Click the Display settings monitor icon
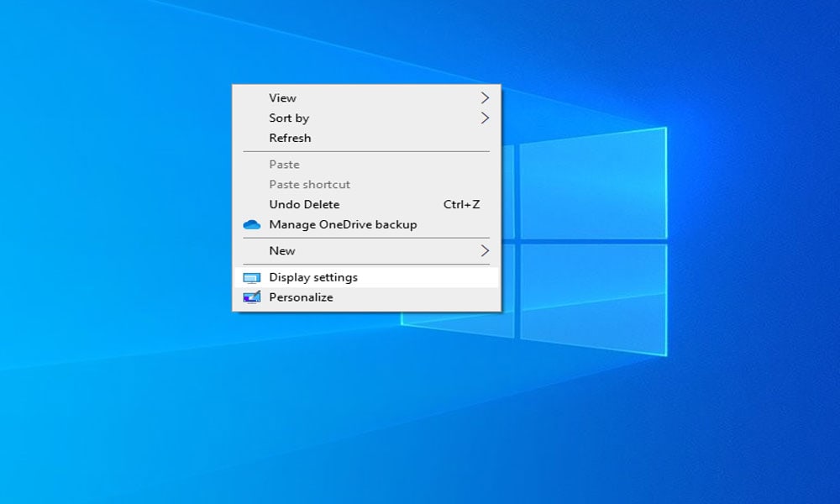Screen dimensions: 840x504 tap(252, 278)
